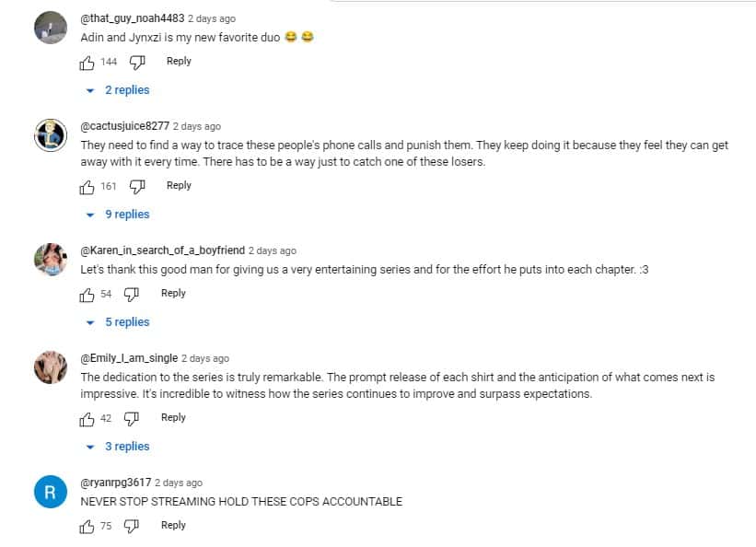
Task: Like @Emily_I_am_single's comment about dedication
Action: pyautogui.click(x=87, y=417)
